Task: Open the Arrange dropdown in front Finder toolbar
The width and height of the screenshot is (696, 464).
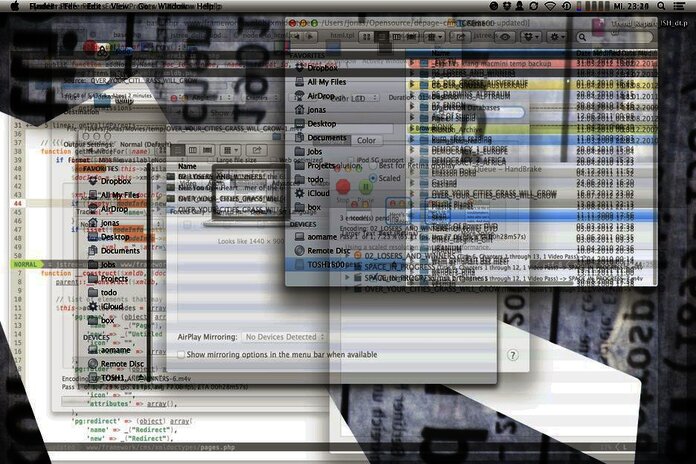Action: 434,37
